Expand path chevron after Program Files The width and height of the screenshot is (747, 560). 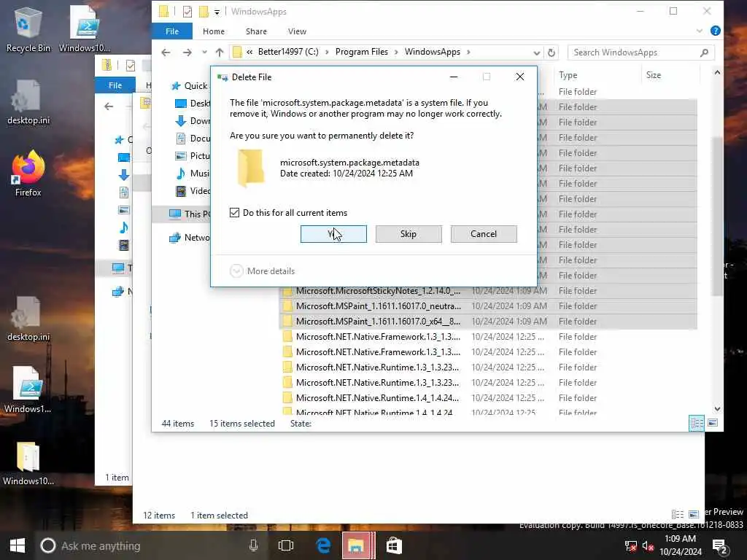click(396, 52)
